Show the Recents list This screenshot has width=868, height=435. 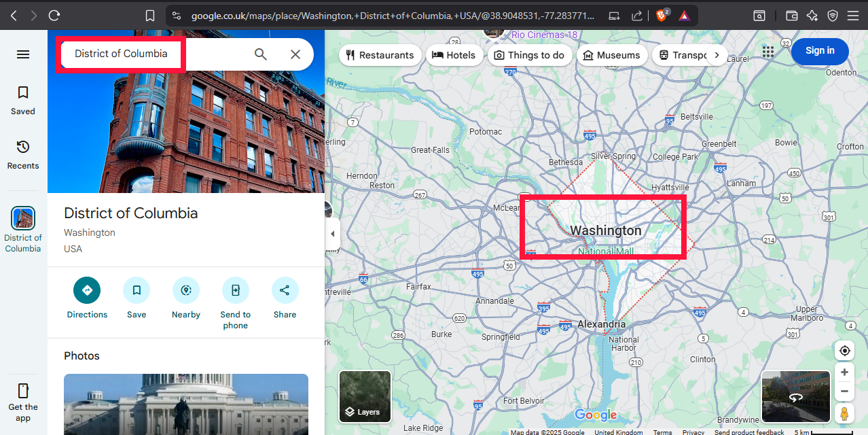(x=23, y=154)
